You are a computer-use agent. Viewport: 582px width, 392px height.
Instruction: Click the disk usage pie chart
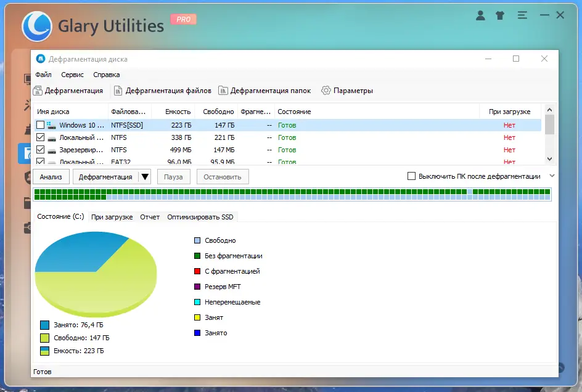tap(96, 274)
